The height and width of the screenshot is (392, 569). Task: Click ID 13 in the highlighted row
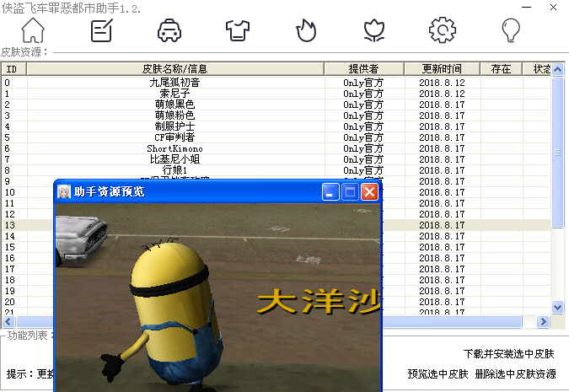pos(10,225)
